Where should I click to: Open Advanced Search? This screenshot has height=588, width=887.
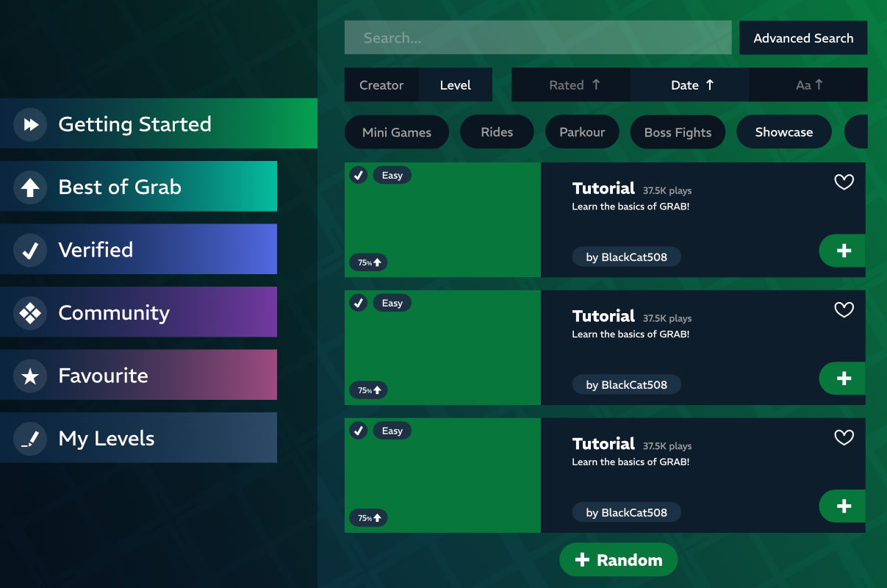(x=802, y=38)
